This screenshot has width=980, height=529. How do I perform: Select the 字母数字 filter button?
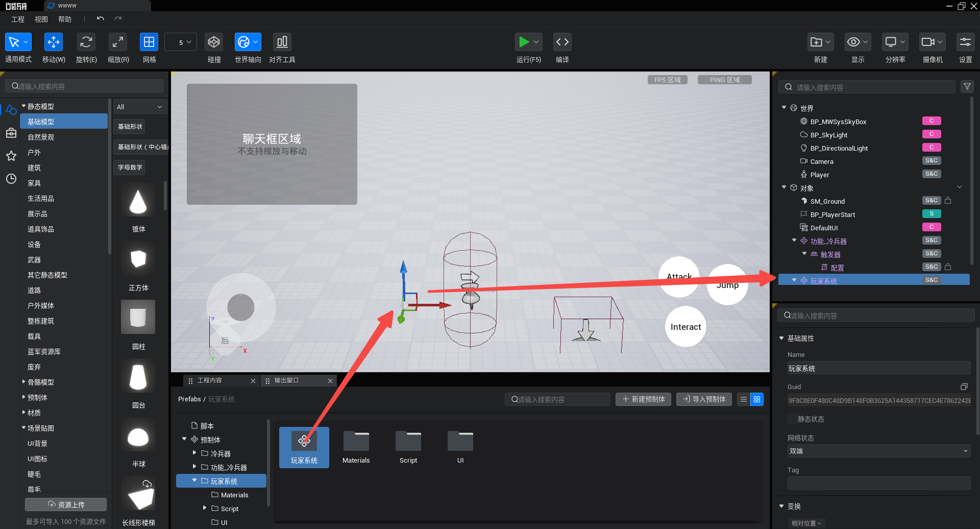tap(130, 167)
